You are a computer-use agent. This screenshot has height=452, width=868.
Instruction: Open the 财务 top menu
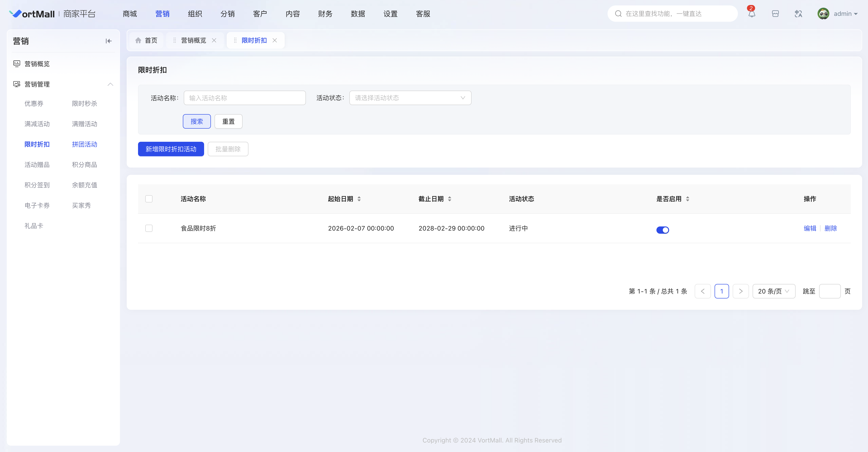pyautogui.click(x=325, y=14)
